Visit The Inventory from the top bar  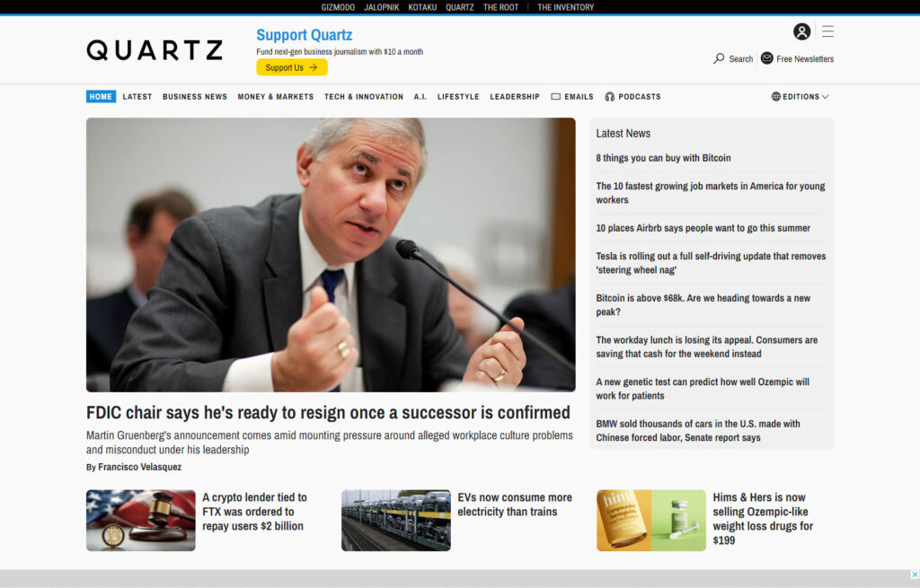tap(566, 7)
